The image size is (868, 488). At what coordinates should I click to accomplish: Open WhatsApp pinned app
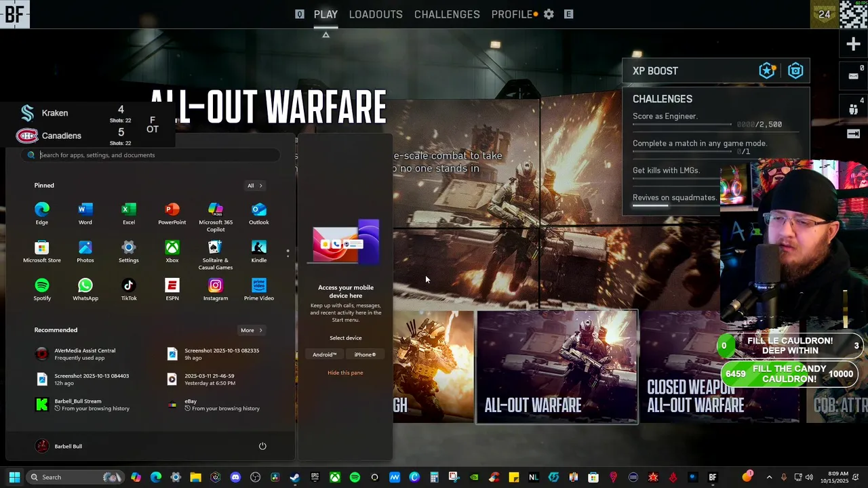85,289
